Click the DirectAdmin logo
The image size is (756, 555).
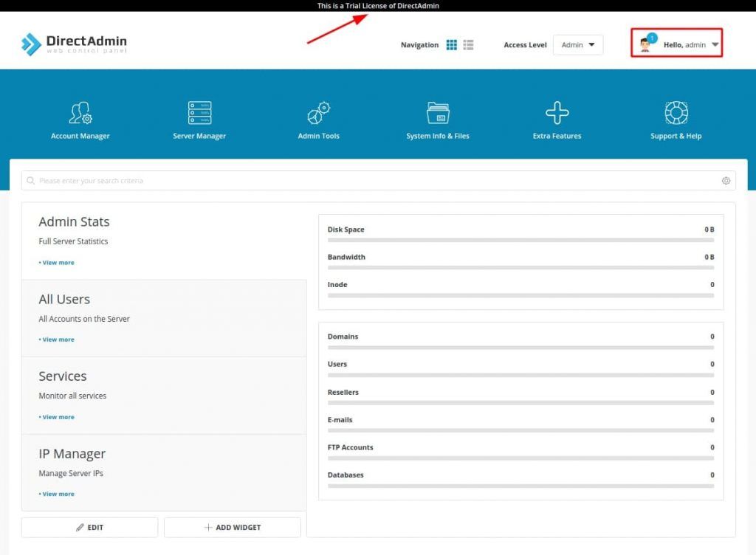[75, 44]
